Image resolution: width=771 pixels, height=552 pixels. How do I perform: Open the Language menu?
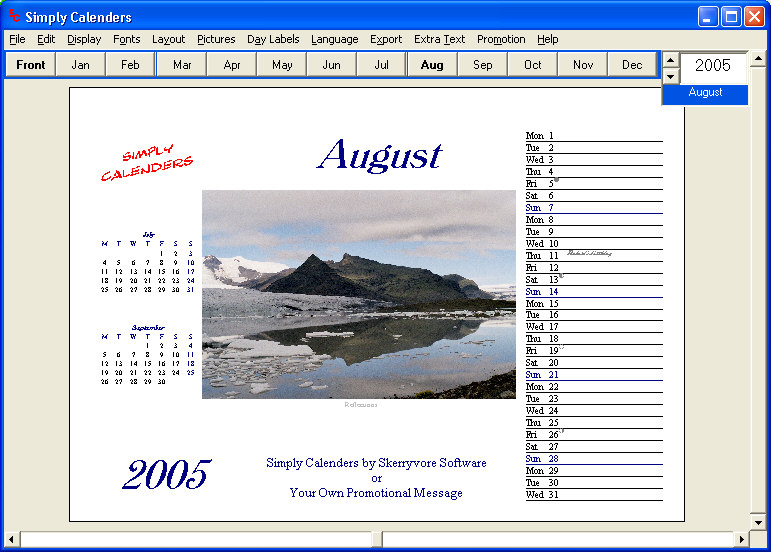point(334,39)
